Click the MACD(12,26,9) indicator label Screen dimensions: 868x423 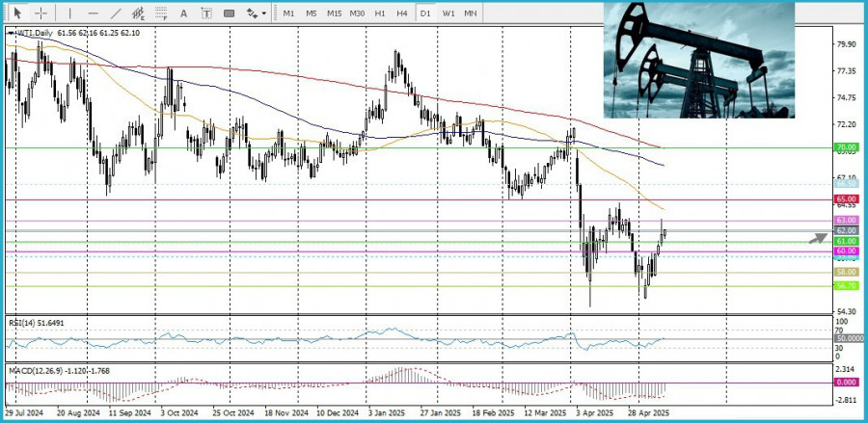coord(58,371)
